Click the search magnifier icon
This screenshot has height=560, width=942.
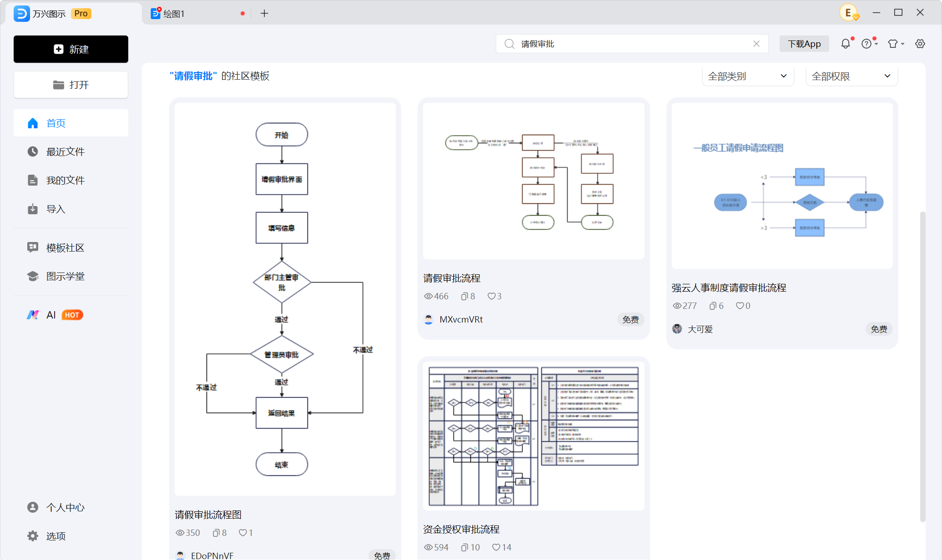click(509, 44)
